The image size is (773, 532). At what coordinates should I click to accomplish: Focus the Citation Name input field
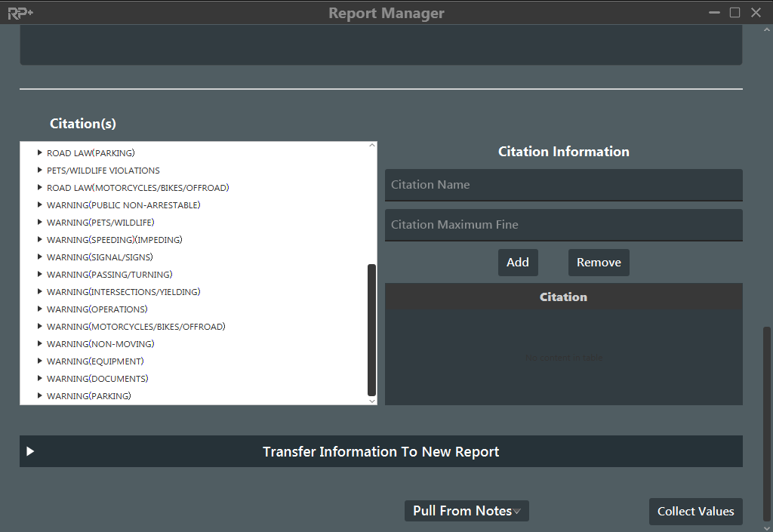pos(563,185)
